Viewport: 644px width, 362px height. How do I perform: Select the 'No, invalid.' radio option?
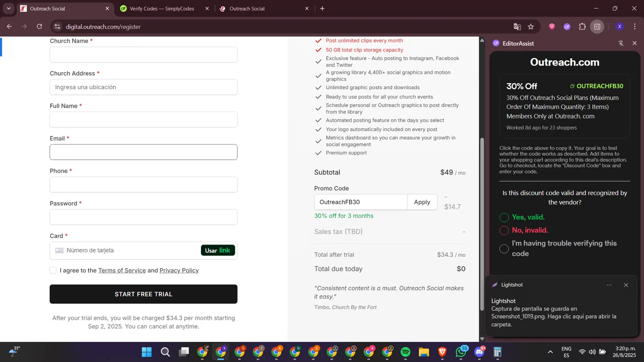coord(504,230)
